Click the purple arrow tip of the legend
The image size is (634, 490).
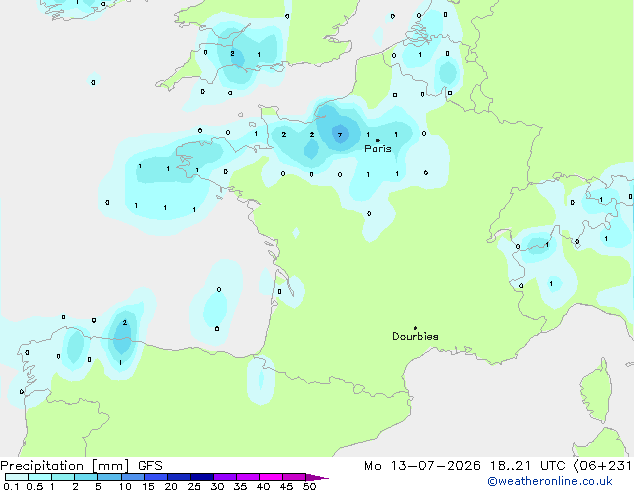[317, 477]
